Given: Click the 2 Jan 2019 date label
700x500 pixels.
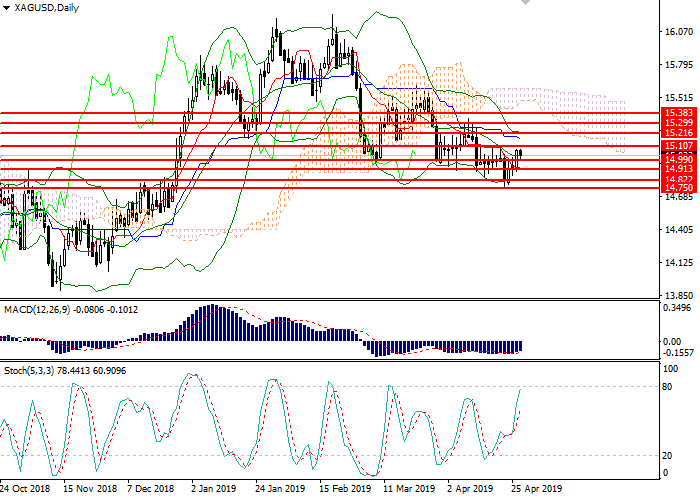Looking at the screenshot, I should point(212,490).
